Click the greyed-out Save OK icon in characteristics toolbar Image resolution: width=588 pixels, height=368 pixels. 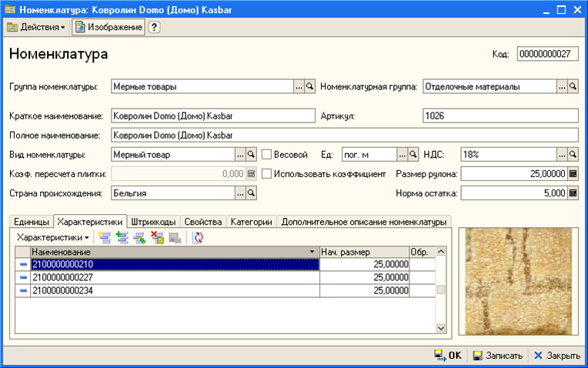click(175, 237)
